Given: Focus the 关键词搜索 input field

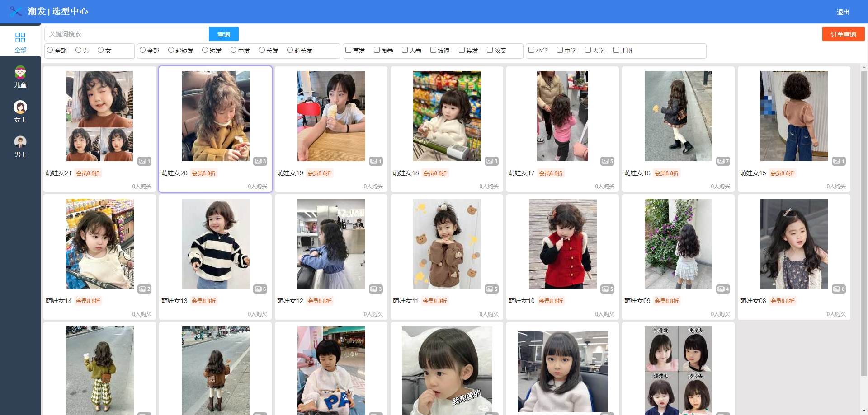Looking at the screenshot, I should point(126,34).
